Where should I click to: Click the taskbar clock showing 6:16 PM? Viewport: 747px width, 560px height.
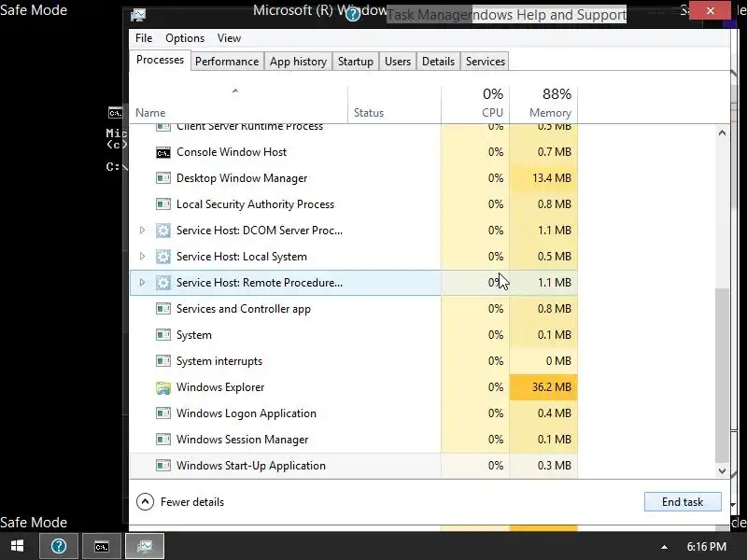pyautogui.click(x=707, y=547)
